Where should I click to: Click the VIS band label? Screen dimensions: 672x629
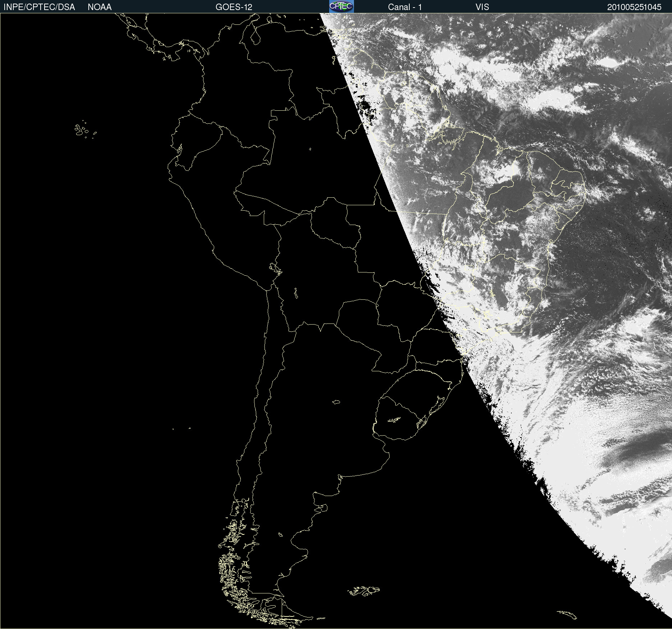482,7
